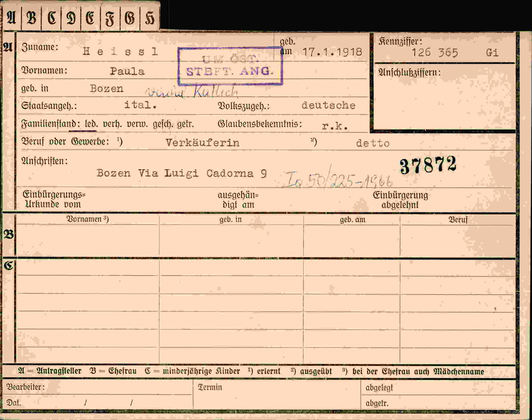Click the "geb. am" column header in section B

click(x=353, y=220)
